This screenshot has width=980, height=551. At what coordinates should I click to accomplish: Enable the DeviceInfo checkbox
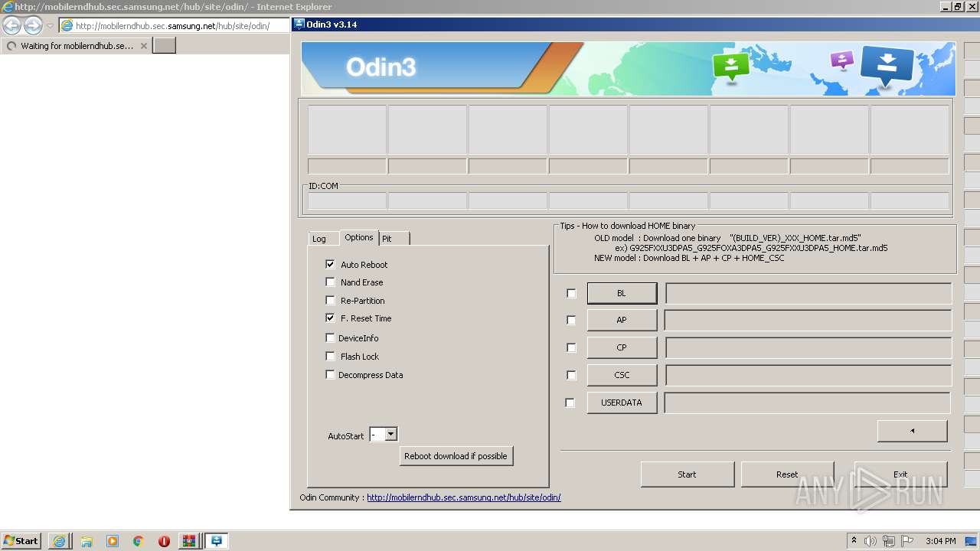coord(330,337)
